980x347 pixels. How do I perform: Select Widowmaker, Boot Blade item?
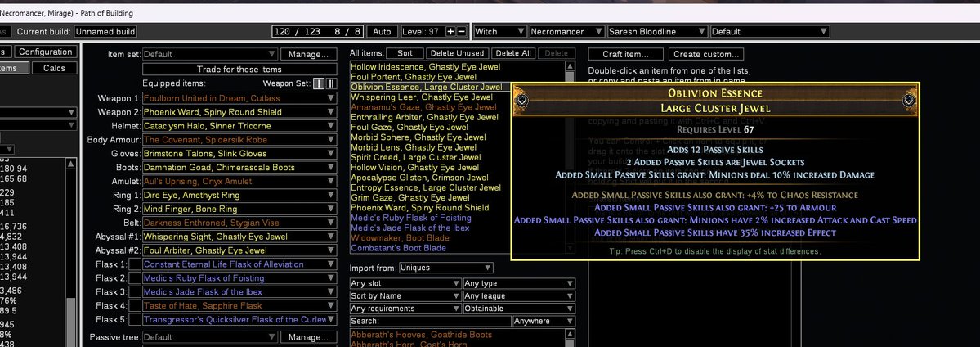(398, 238)
